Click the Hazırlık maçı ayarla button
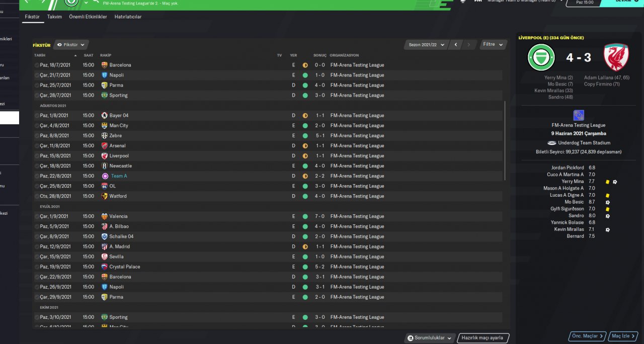This screenshot has height=344, width=644. (x=483, y=338)
